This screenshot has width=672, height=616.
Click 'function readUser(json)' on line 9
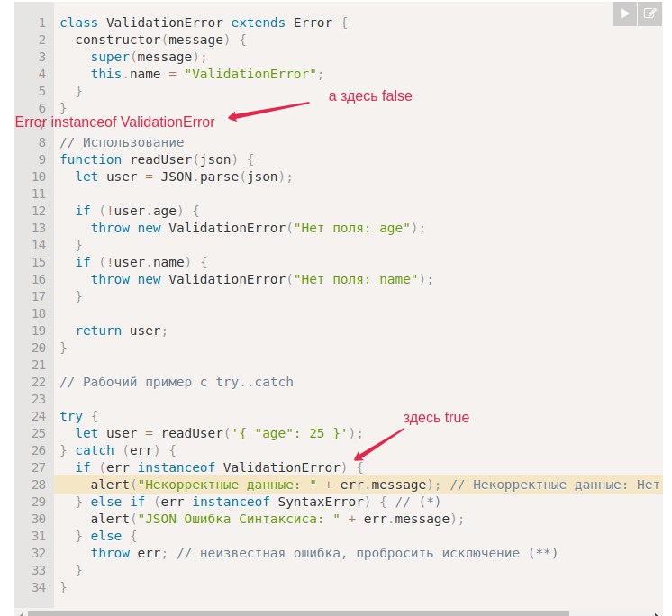click(x=149, y=159)
